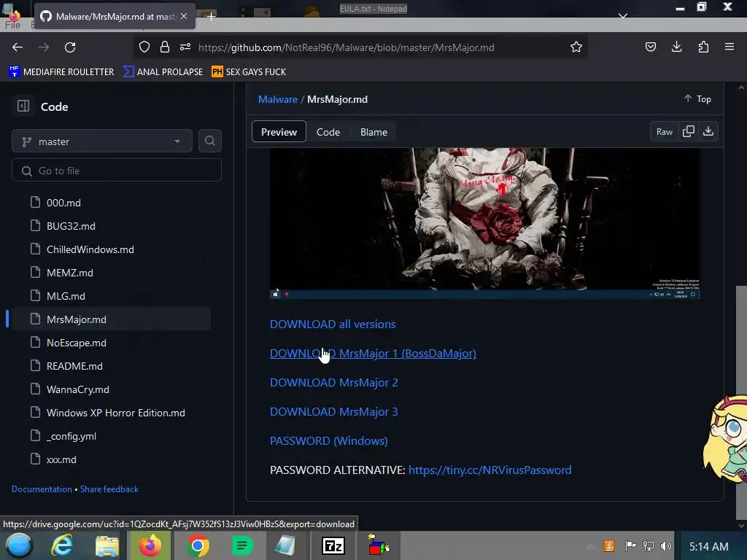The image size is (747, 560).
Task: Open the Documentation link
Action: pos(42,489)
